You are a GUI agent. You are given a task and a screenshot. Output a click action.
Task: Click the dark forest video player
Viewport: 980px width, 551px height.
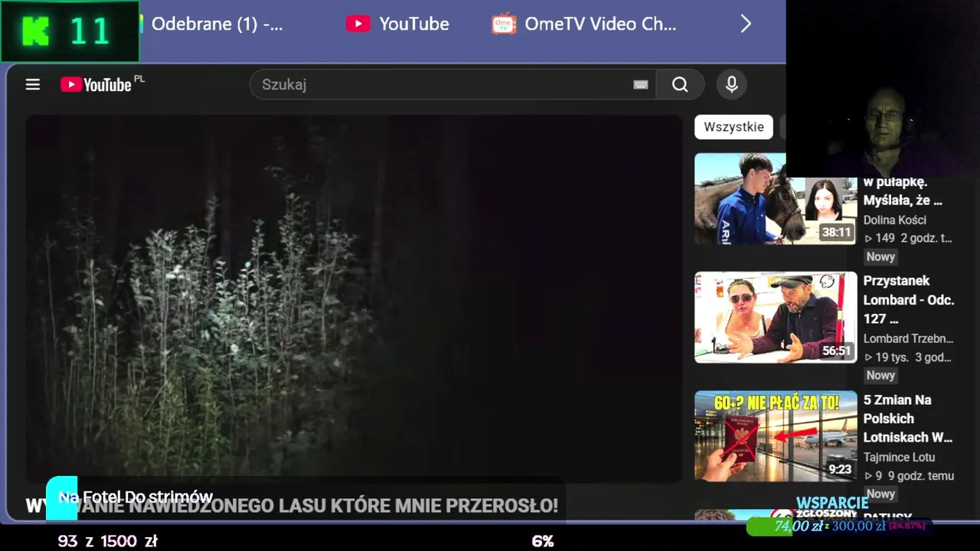pyautogui.click(x=354, y=298)
